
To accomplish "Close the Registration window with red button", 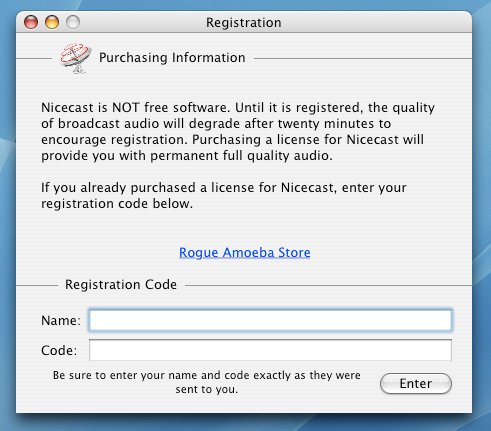I will [31, 22].
